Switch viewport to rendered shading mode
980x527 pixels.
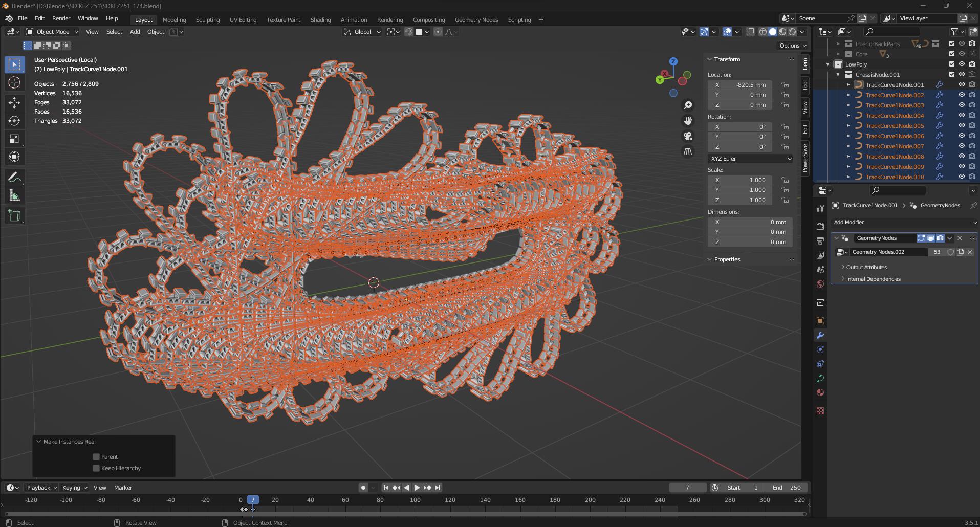point(792,31)
